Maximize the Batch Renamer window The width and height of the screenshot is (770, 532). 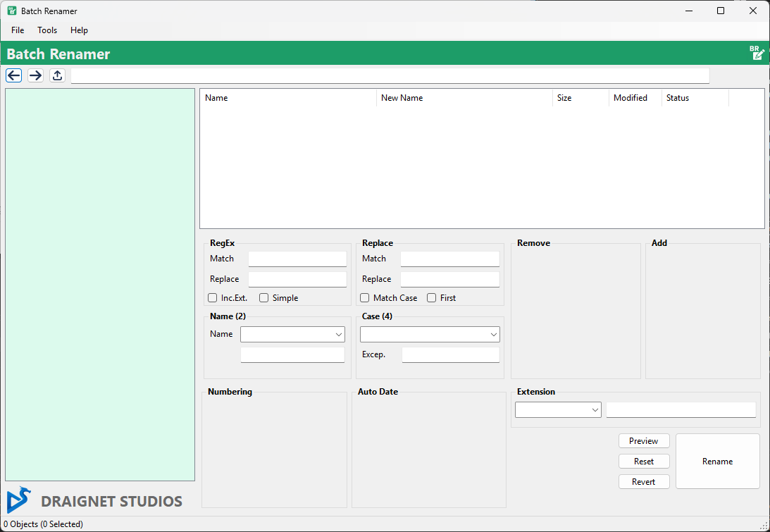point(721,11)
